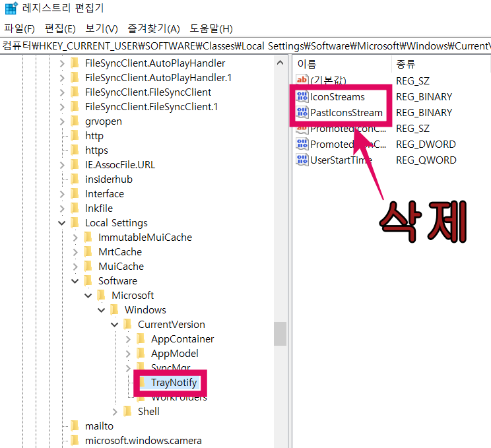Select the IE.AssocFile.URL tree entry
The image size is (491, 448).
tap(120, 165)
